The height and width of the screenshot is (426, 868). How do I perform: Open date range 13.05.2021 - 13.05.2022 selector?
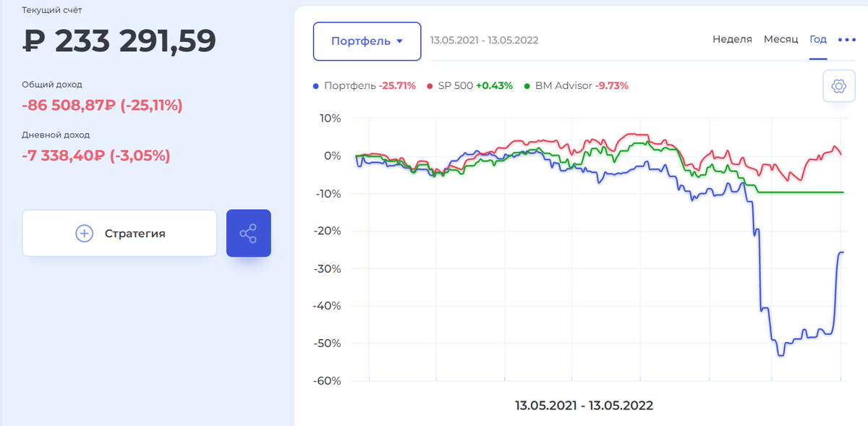(484, 40)
